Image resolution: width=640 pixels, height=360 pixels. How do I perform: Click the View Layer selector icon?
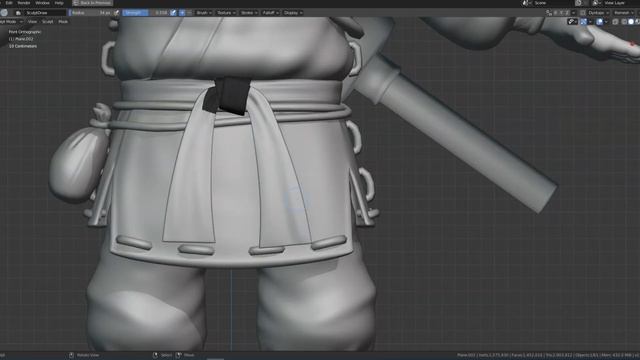pos(596,3)
